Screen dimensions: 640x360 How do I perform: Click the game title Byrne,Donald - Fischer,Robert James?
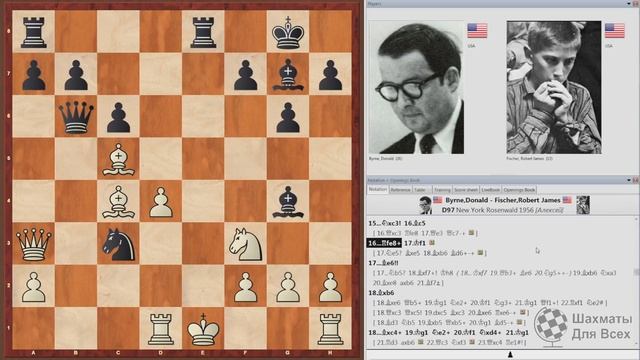click(502, 200)
